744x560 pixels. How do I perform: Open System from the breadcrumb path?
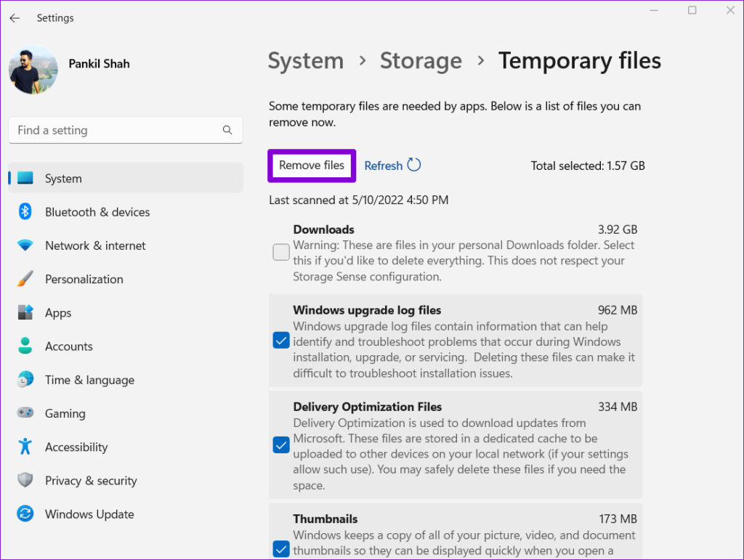[305, 61]
